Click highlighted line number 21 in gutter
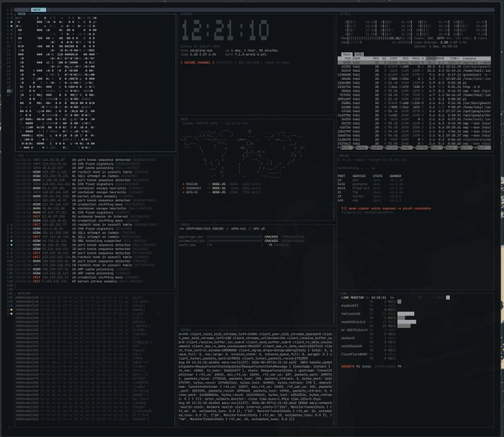The width and height of the screenshot is (504, 437). pyautogui.click(x=9, y=91)
